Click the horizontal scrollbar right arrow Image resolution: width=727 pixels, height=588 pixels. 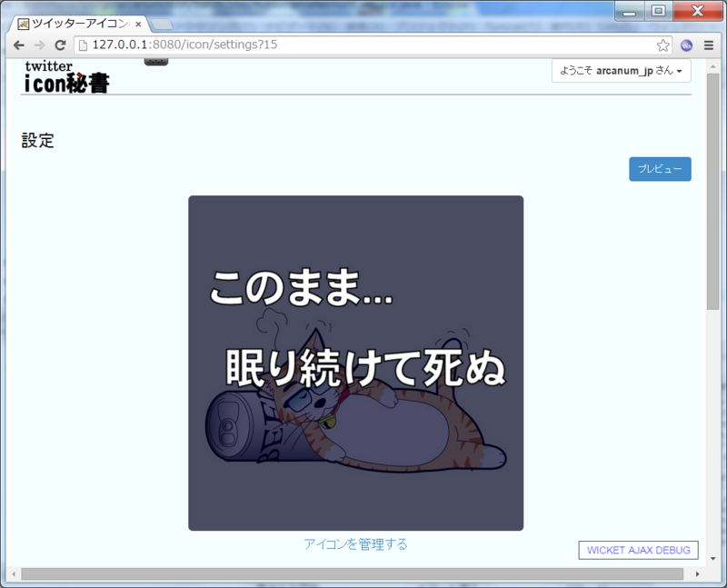click(697, 574)
